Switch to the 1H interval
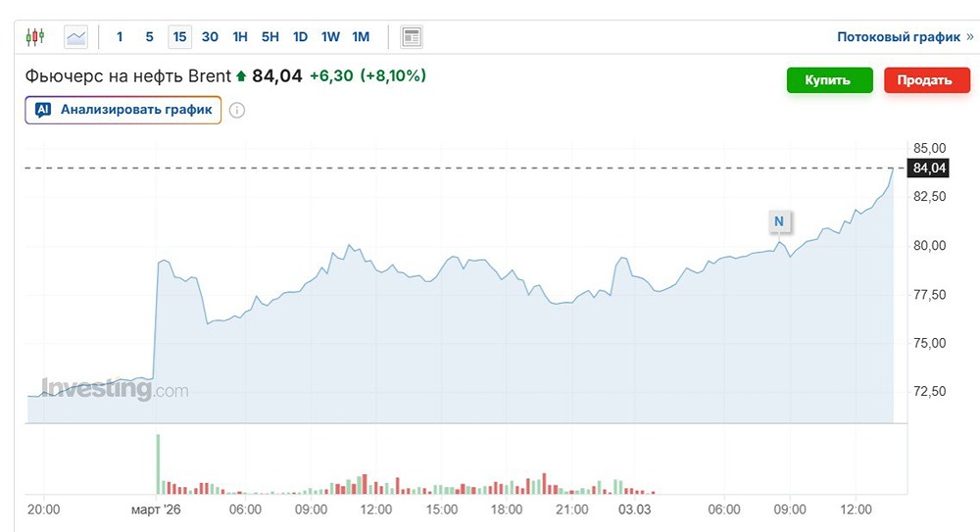Viewport: 980px width, 532px height. [x=240, y=37]
